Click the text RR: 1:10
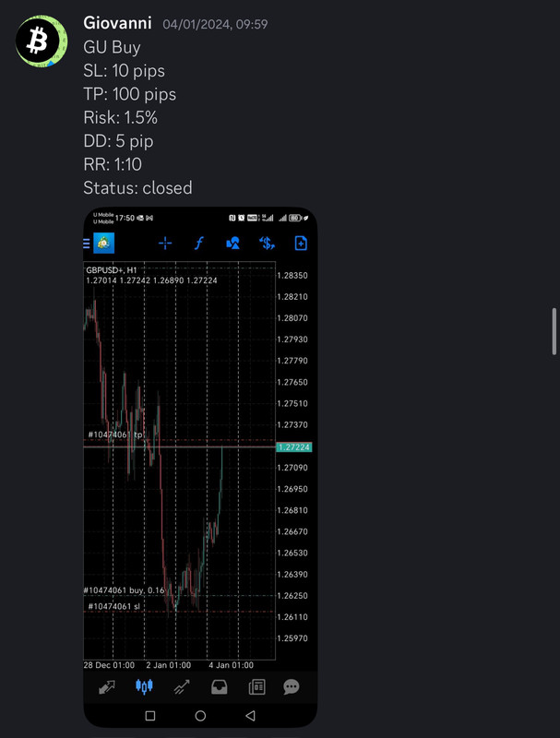The image size is (560, 738). tap(113, 164)
